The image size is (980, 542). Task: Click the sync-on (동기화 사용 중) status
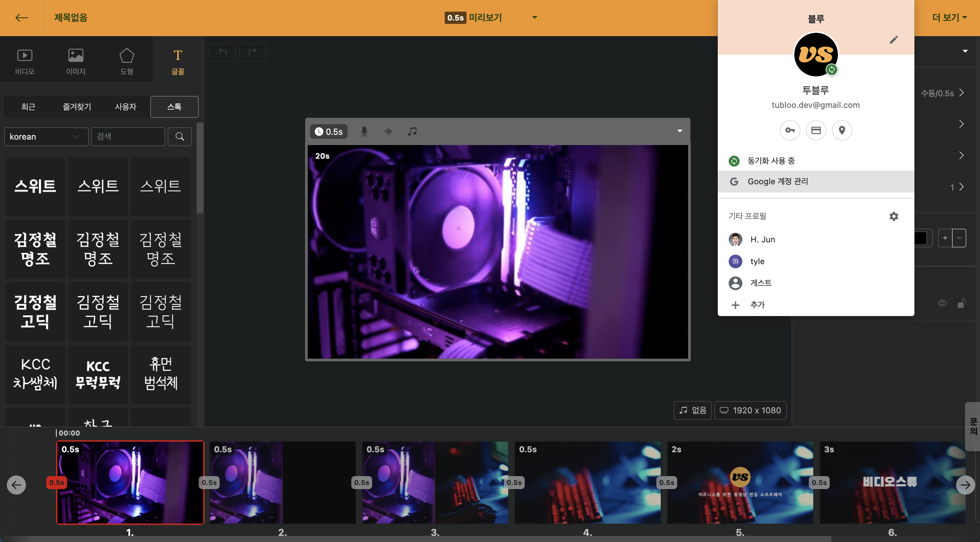point(771,161)
